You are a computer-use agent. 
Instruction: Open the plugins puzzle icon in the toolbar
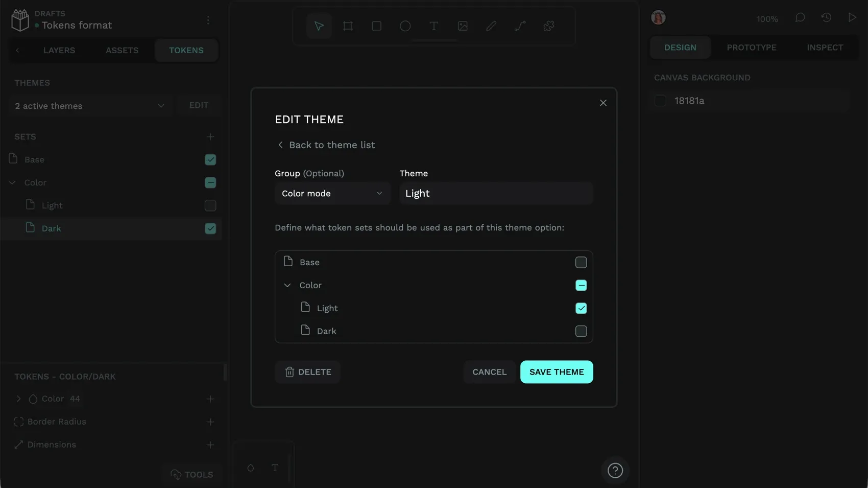click(x=548, y=26)
